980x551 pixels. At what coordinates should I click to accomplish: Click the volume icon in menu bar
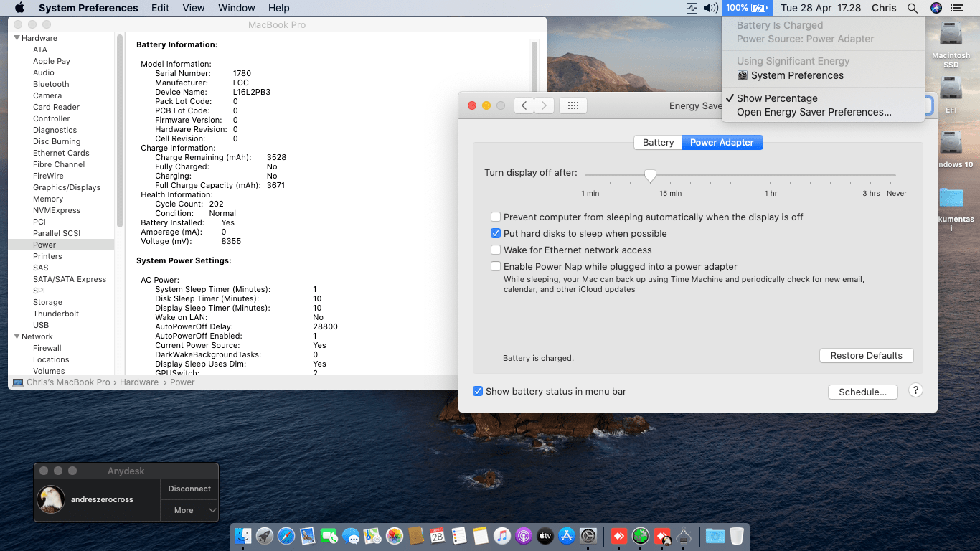pyautogui.click(x=711, y=8)
